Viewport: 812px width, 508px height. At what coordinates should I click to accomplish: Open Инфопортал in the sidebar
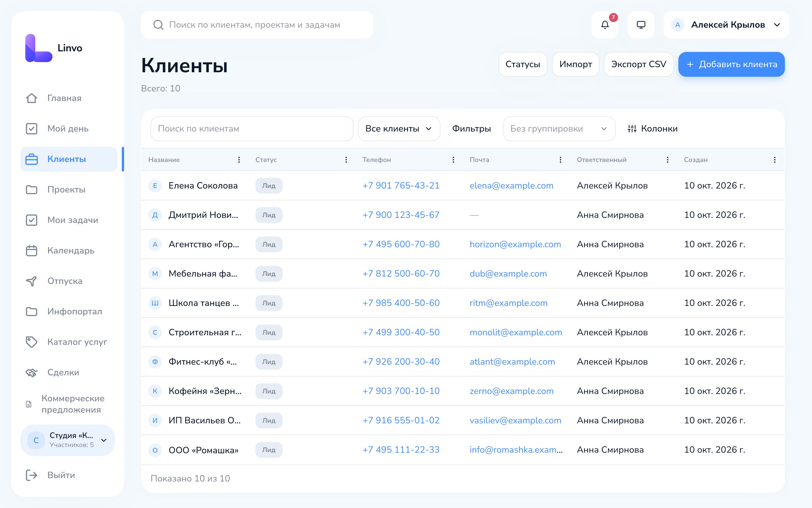click(x=69, y=312)
